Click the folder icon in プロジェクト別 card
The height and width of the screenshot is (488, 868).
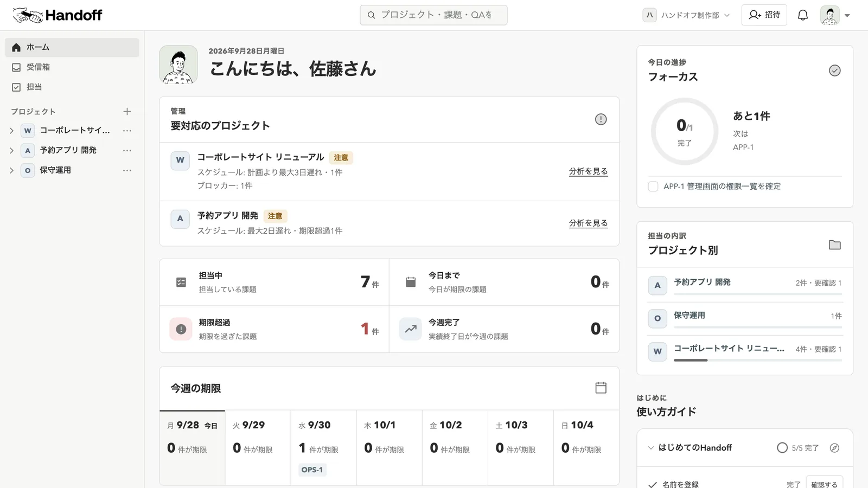click(835, 245)
